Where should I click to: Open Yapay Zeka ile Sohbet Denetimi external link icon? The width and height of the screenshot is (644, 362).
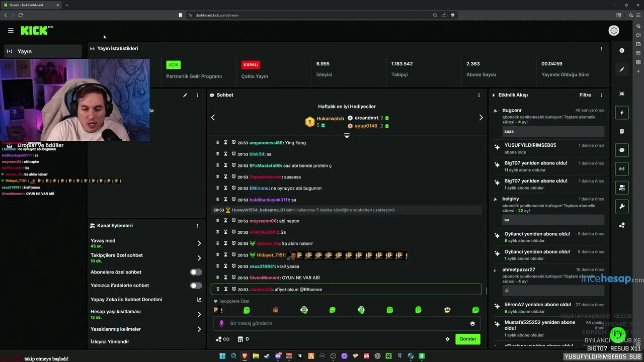[199, 299]
